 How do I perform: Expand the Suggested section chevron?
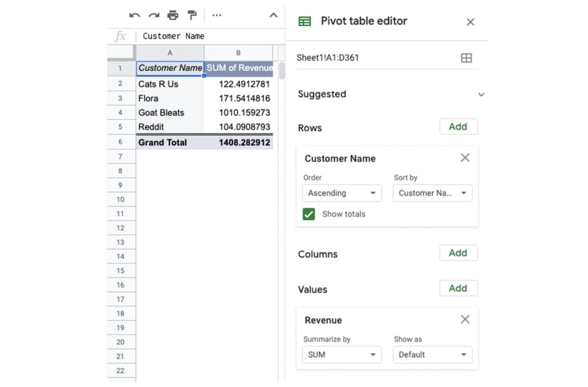481,94
